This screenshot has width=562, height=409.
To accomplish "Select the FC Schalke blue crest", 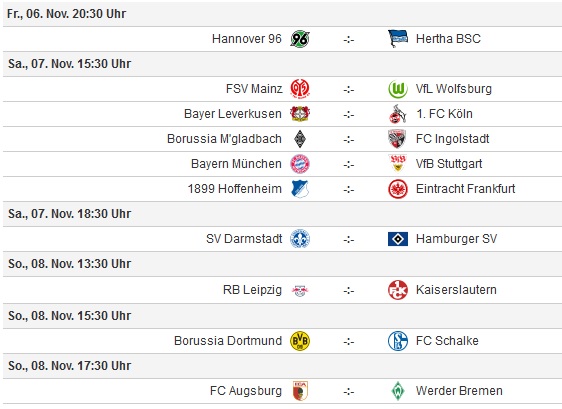I will pos(398,341).
